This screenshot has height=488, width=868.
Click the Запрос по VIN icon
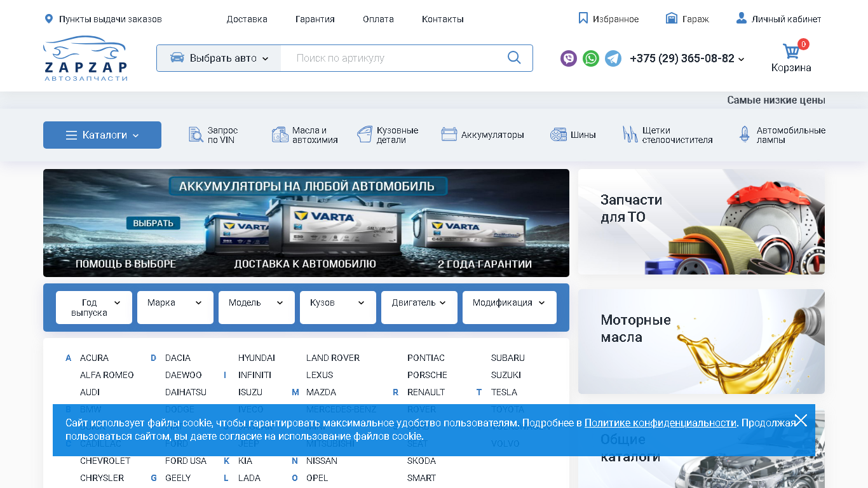click(x=196, y=135)
